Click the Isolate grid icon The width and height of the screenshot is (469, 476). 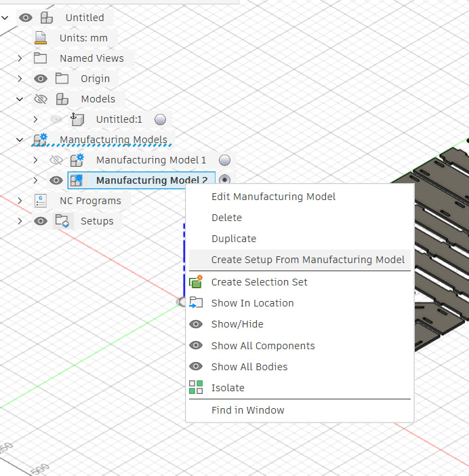coord(196,387)
